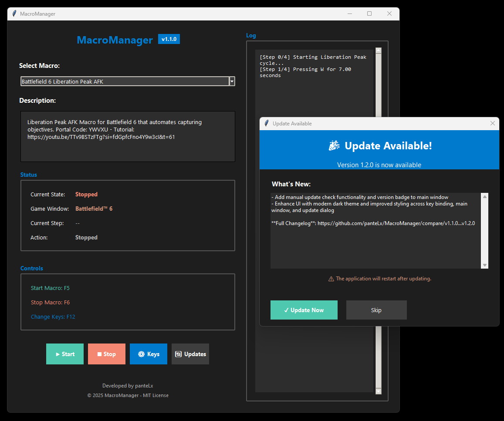504x421 pixels.
Task: Click the Battlefield 6 Liberation Peak AFK combo box
Action: click(128, 81)
